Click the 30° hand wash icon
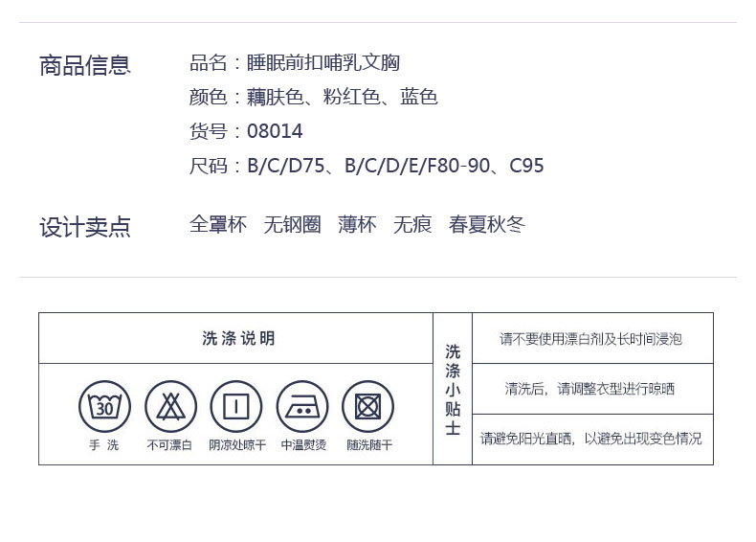The image size is (756, 542). tap(104, 406)
